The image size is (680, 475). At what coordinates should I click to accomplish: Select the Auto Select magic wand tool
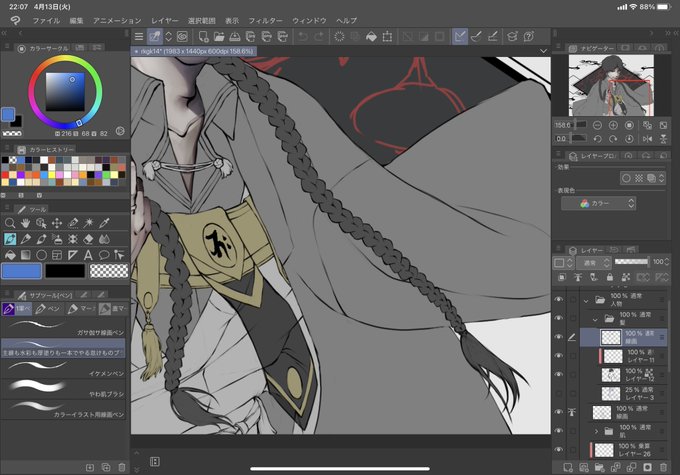88,223
